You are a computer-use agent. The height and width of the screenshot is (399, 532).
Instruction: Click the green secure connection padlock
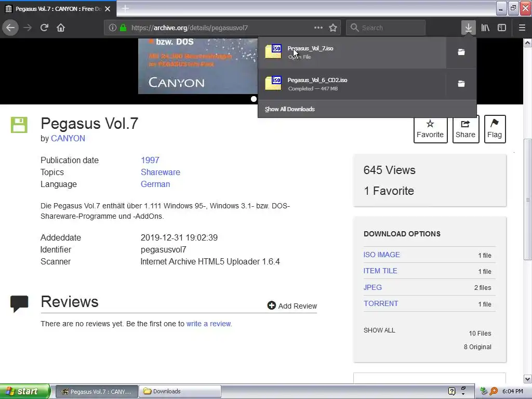pos(123,28)
